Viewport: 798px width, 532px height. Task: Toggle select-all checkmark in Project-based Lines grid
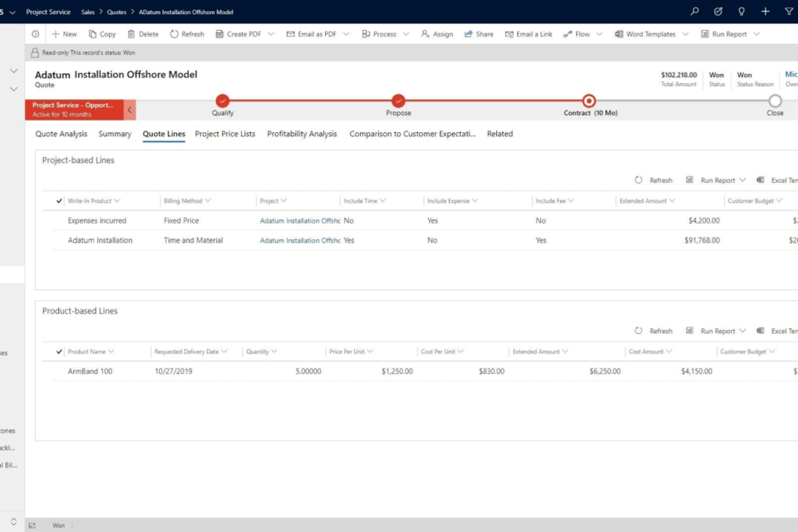(x=59, y=201)
